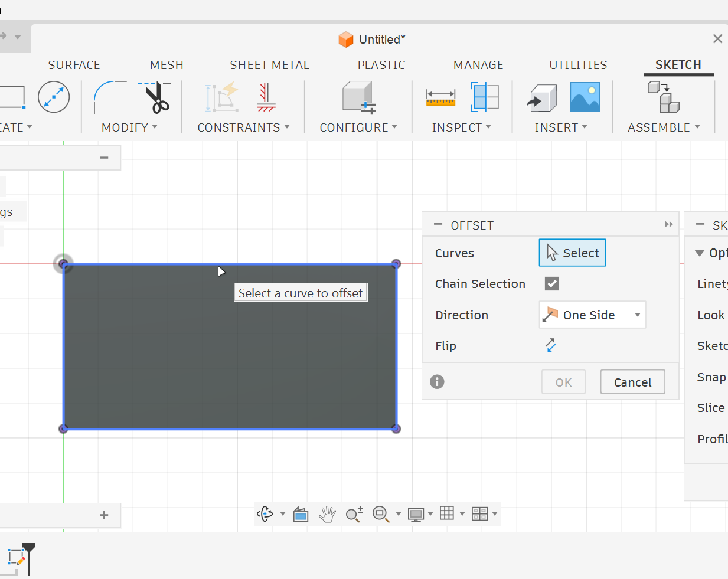Expand the comments panel plus button

[x=104, y=515]
